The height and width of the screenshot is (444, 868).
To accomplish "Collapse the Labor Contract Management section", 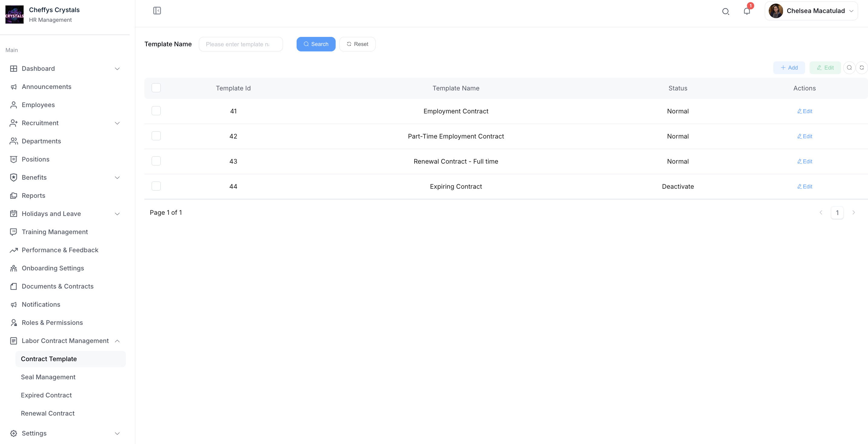I will click(x=65, y=341).
